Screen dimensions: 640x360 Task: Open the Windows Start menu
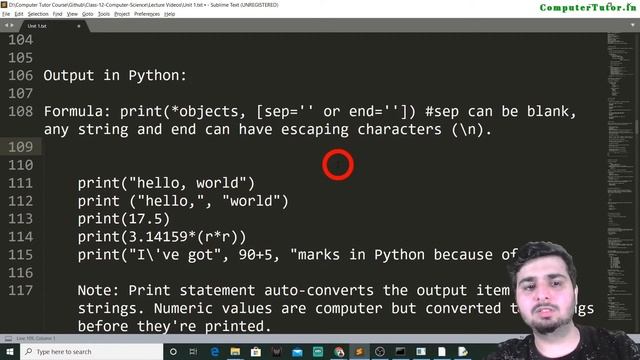pos(10,351)
